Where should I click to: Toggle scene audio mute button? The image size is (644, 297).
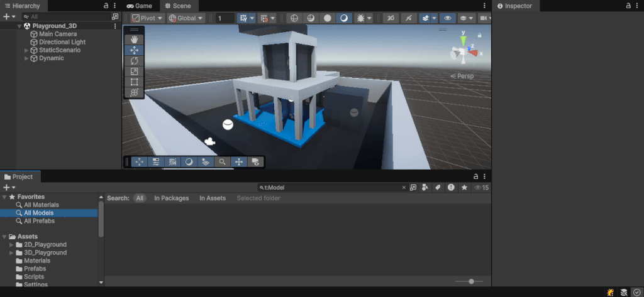point(408,18)
